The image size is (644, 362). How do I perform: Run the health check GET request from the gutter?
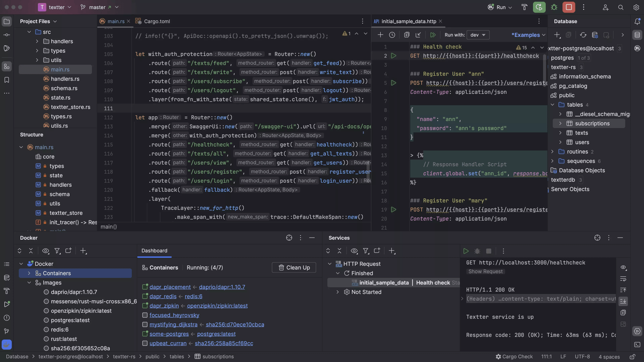click(394, 56)
